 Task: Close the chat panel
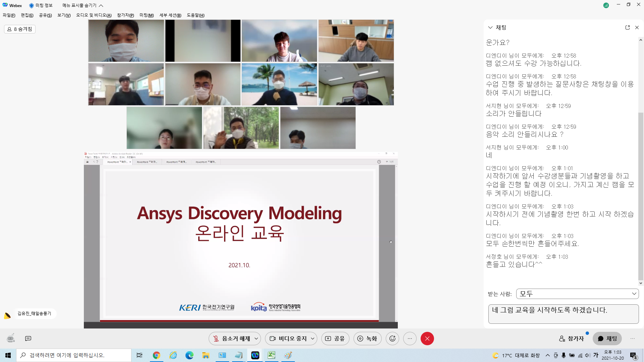637,27
